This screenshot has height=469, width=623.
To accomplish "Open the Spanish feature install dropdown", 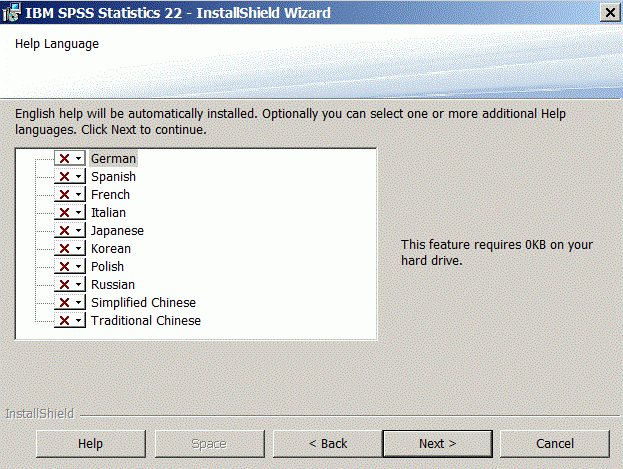I will click(x=70, y=176).
